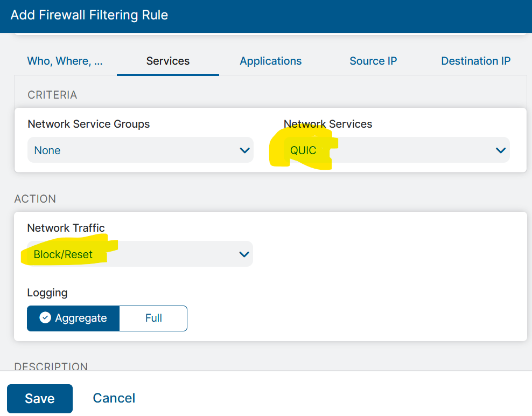Select the Services tab

click(x=168, y=61)
